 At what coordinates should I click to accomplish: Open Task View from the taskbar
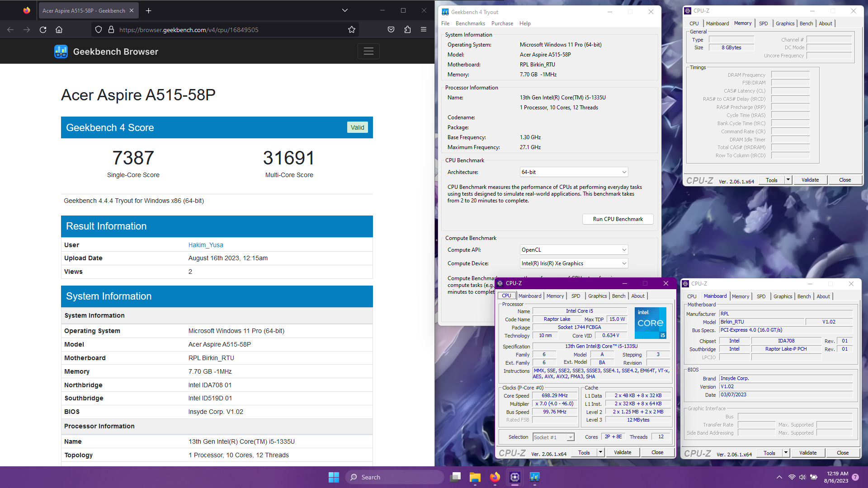click(x=455, y=477)
